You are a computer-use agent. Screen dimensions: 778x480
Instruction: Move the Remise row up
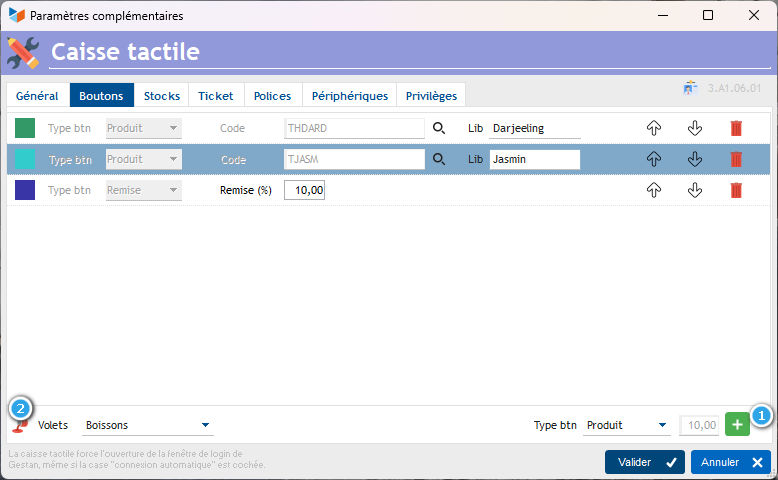654,190
